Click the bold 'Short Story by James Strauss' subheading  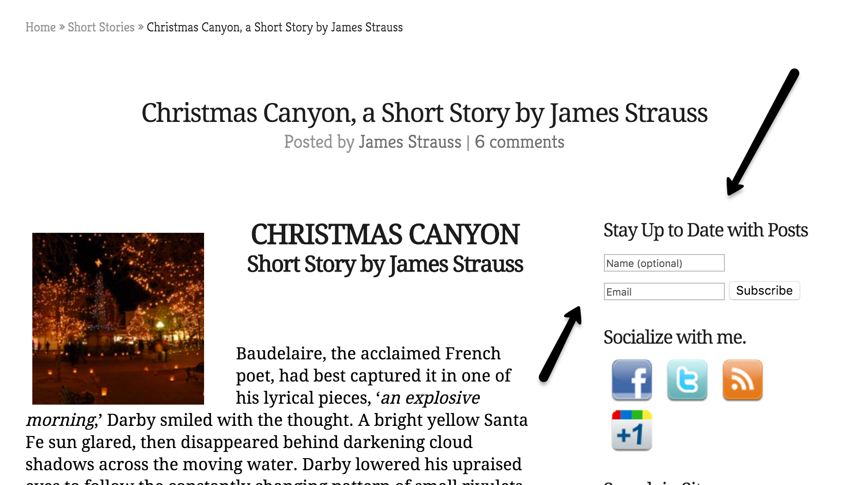(385, 264)
